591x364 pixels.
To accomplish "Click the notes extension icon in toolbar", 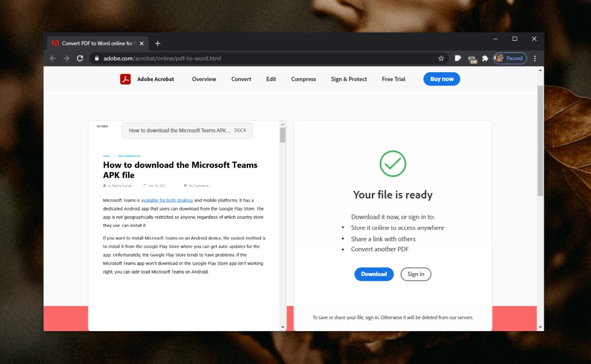I will click(x=458, y=58).
